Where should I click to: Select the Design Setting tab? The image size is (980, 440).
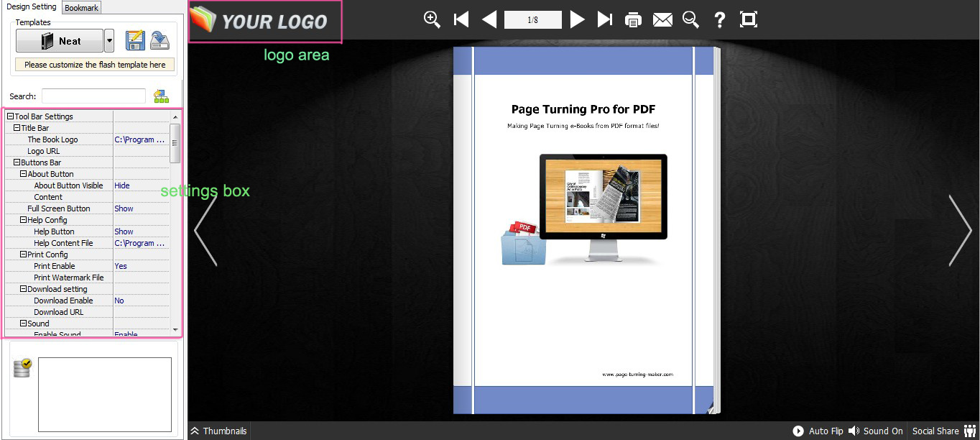point(31,6)
